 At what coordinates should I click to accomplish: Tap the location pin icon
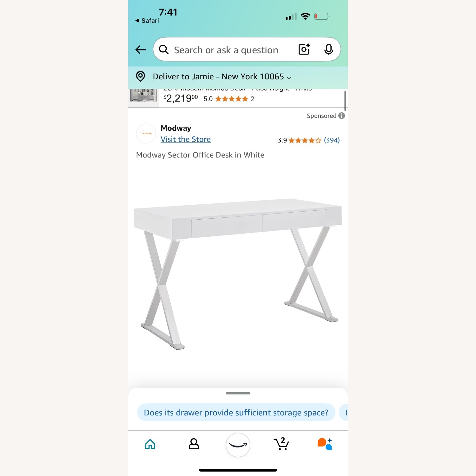tap(141, 76)
